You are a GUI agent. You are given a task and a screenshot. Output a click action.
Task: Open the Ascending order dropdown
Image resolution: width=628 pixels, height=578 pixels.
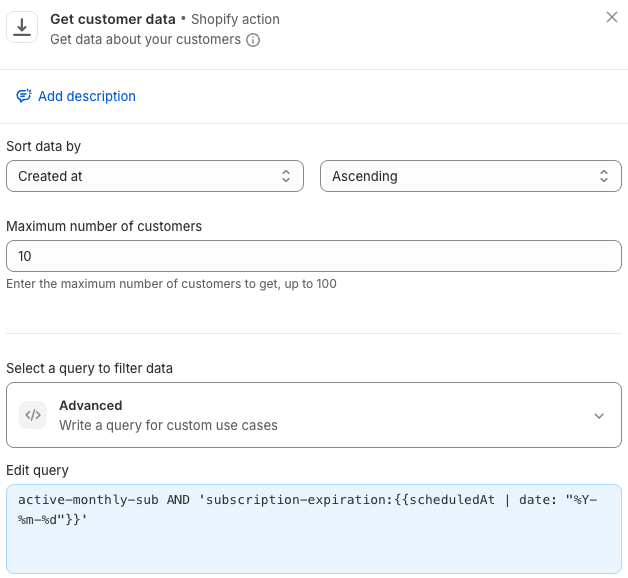pos(471,176)
